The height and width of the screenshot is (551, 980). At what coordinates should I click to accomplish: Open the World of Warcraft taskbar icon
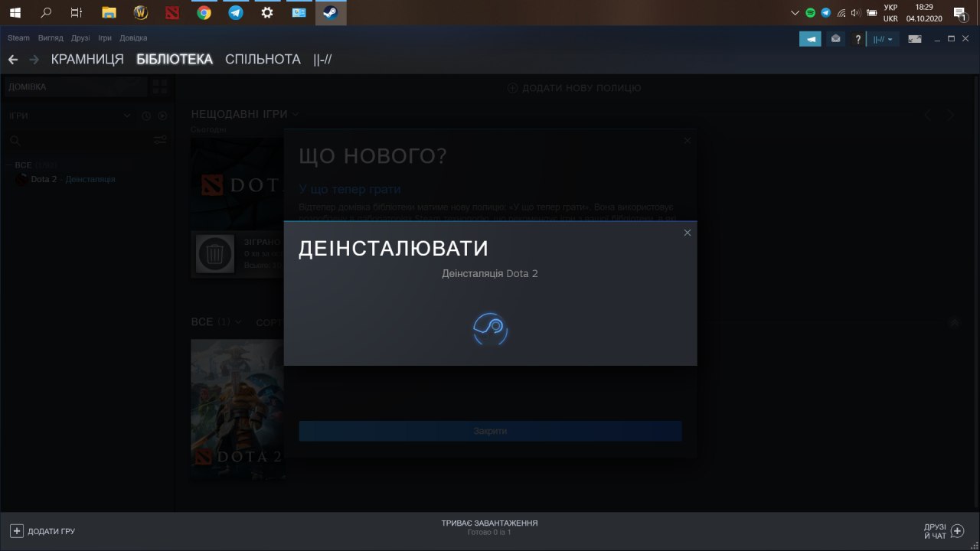click(140, 12)
